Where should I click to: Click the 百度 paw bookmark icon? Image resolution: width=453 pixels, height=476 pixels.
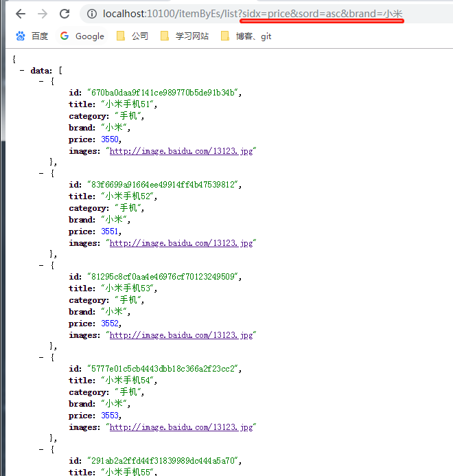pyautogui.click(x=21, y=36)
